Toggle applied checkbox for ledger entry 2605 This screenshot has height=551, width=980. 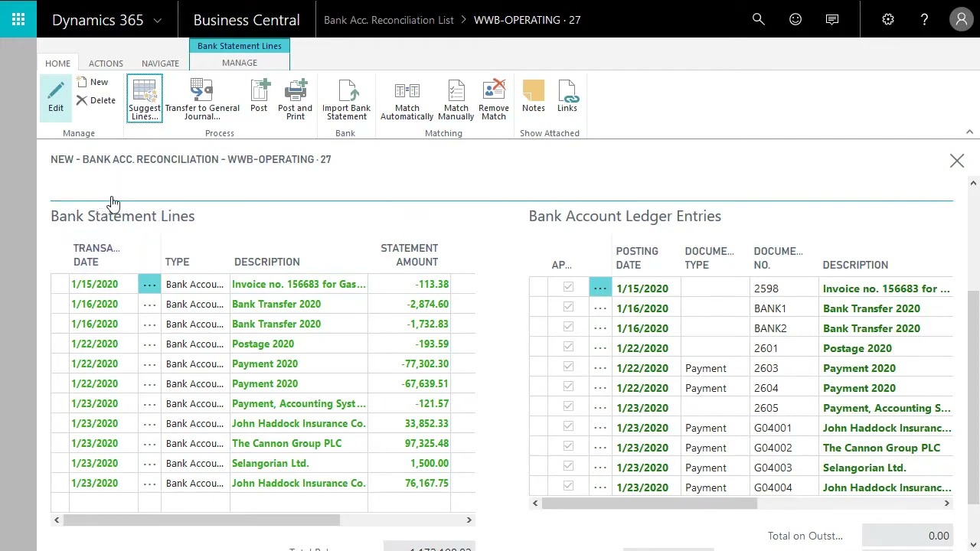point(568,406)
